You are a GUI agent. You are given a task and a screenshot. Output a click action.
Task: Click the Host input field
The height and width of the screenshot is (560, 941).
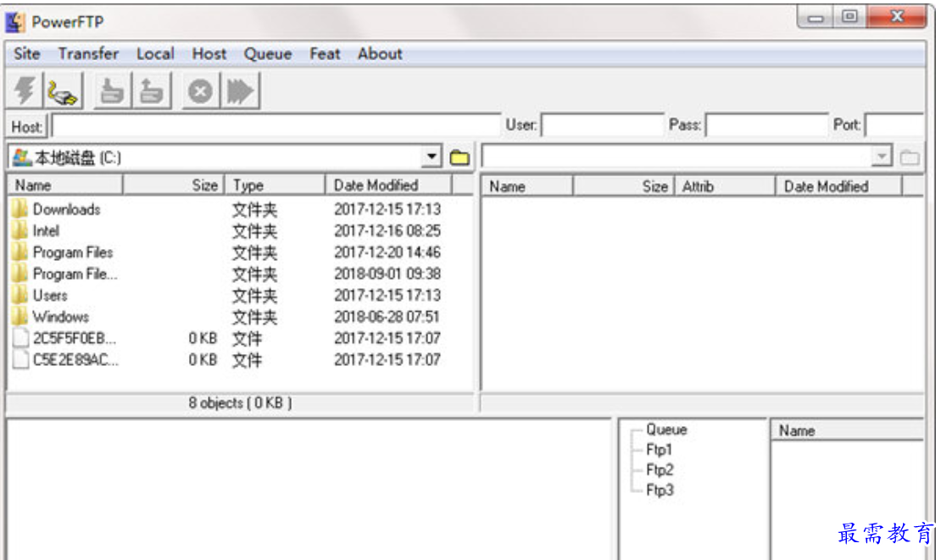tap(276, 126)
